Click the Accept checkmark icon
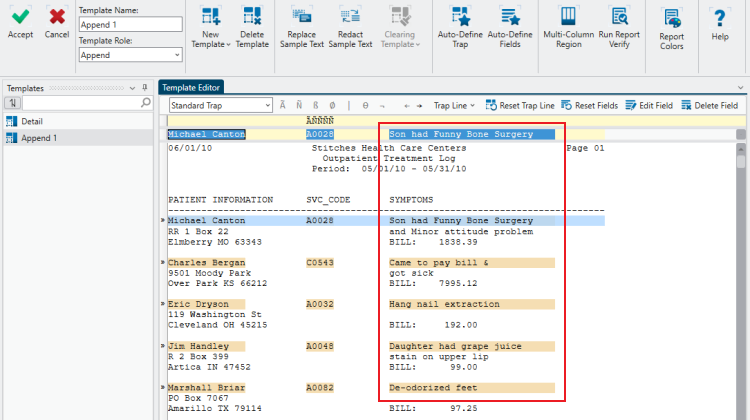This screenshot has height=420, width=750. pos(20,17)
